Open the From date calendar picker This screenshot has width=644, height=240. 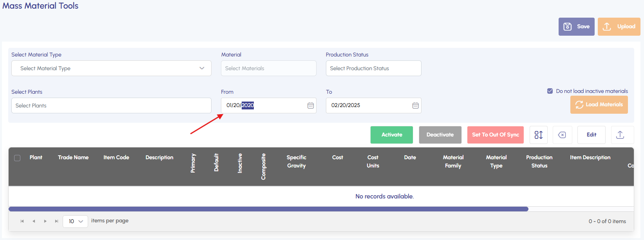311,105
